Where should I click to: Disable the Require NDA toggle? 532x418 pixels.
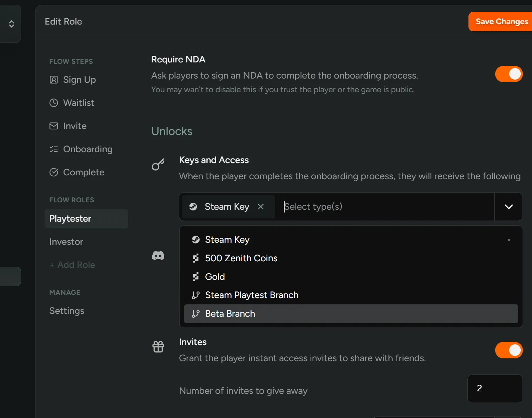(508, 74)
